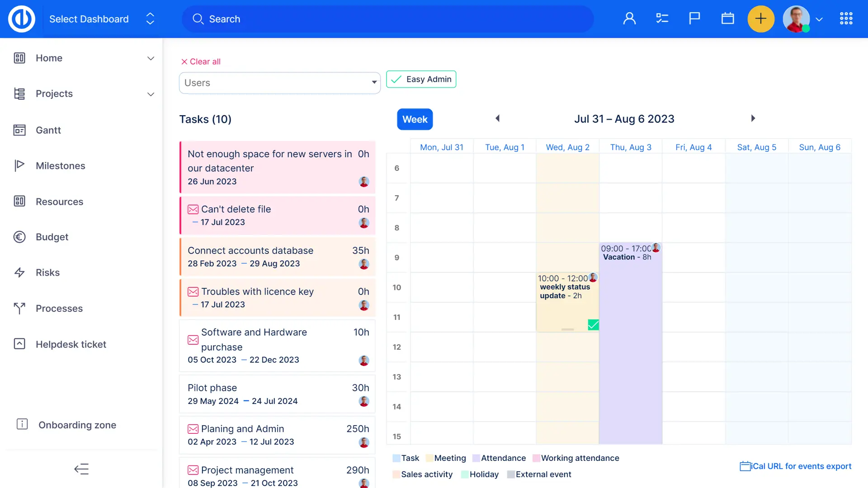Open Gantt from the sidebar
Image resolution: width=868 pixels, height=488 pixels.
tap(48, 130)
